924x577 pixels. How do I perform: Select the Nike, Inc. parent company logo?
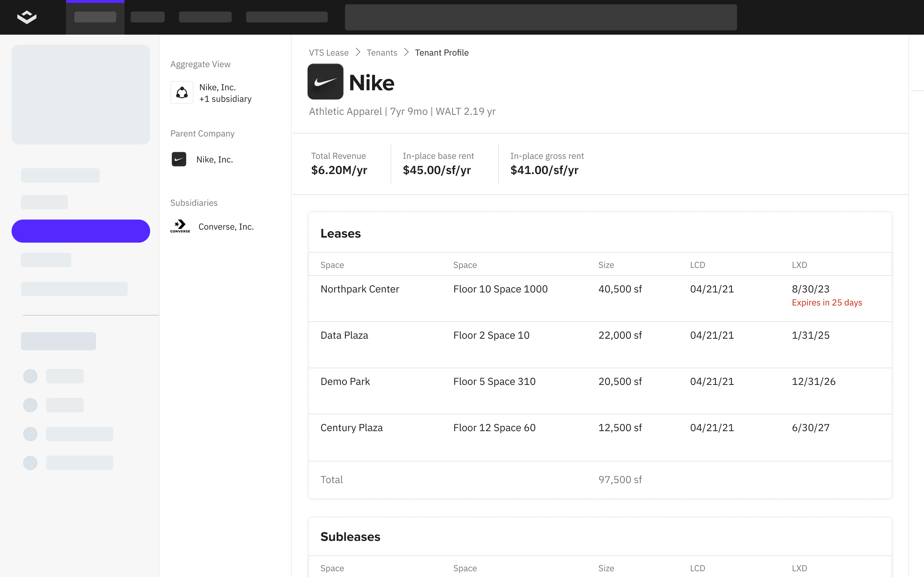(x=179, y=160)
